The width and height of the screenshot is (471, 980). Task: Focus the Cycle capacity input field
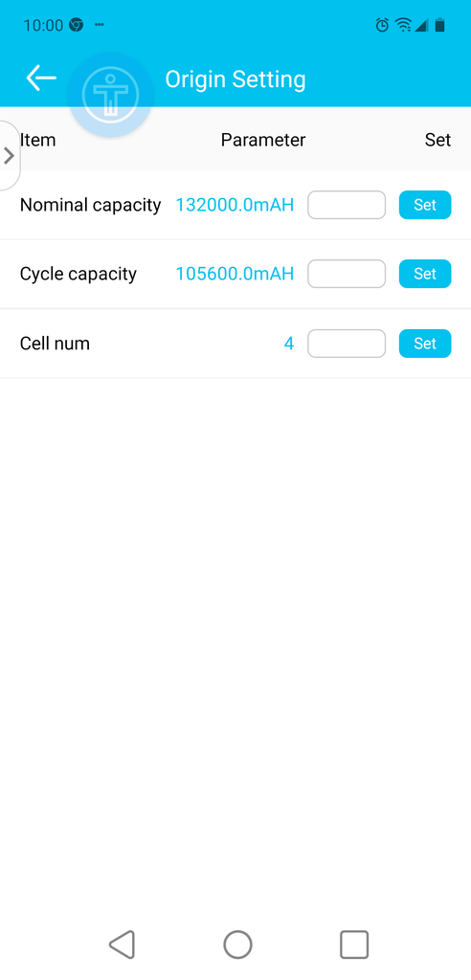(347, 274)
